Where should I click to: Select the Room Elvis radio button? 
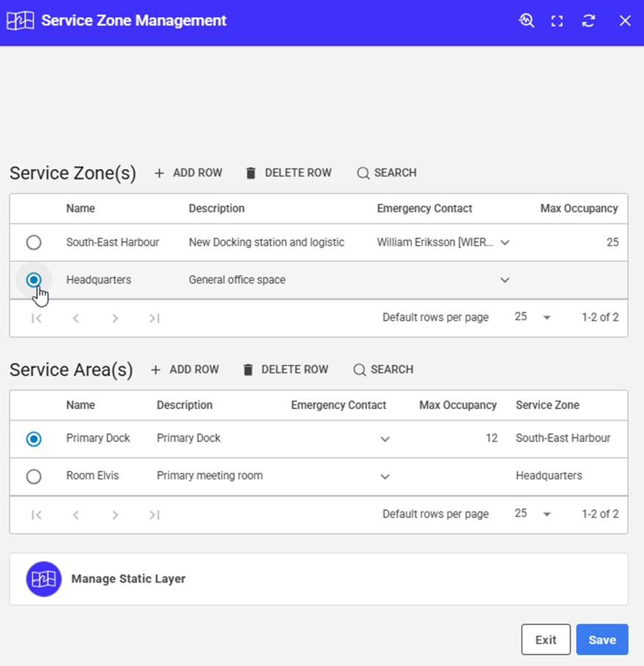(34, 476)
